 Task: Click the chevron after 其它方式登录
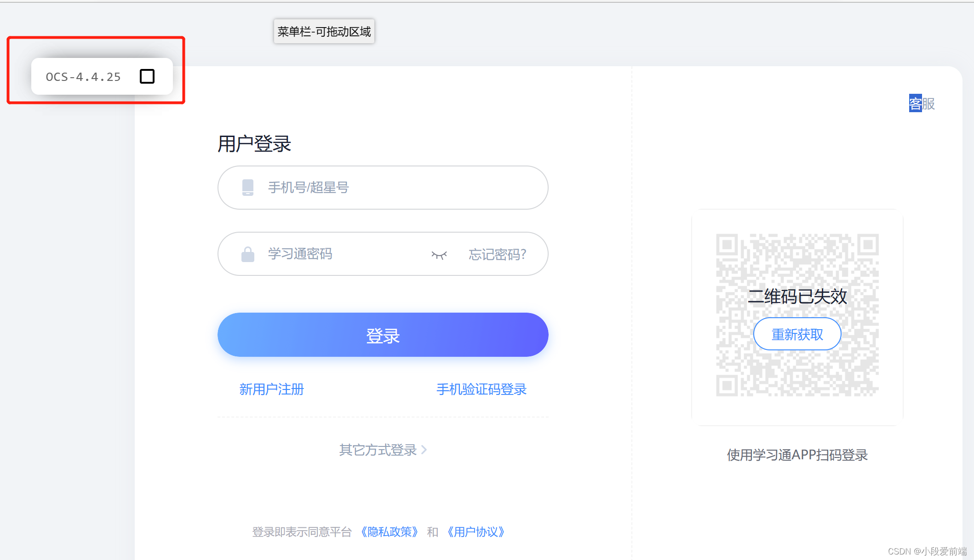tap(424, 450)
